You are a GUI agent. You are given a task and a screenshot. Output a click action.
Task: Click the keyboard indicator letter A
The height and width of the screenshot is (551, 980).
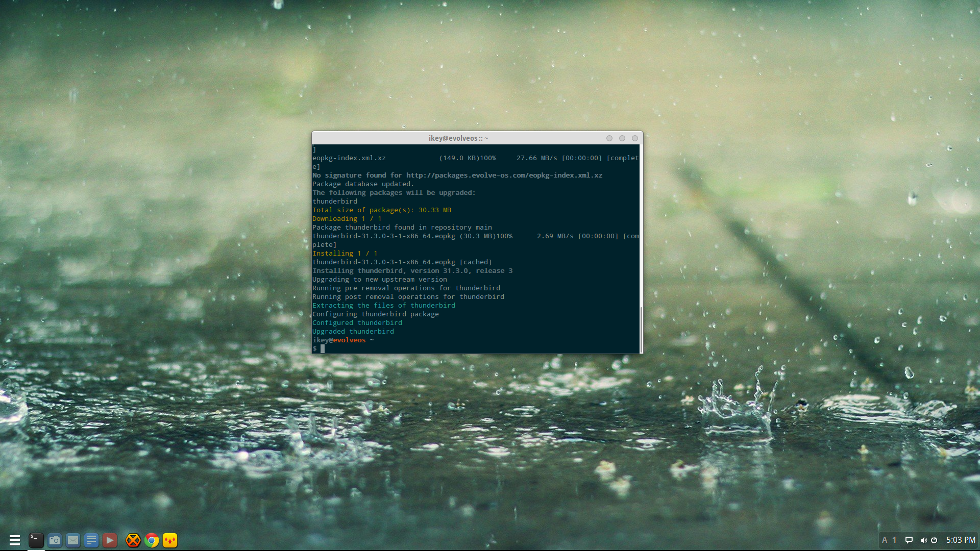tap(885, 540)
